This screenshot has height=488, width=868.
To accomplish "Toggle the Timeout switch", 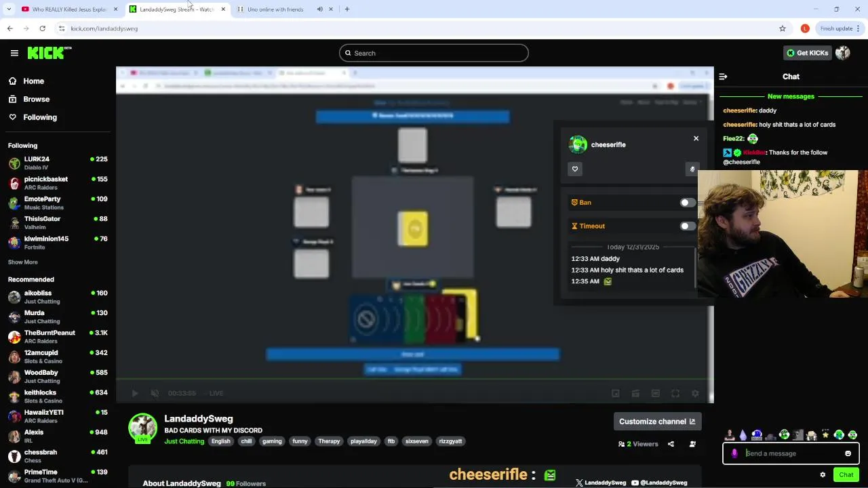I will click(688, 226).
